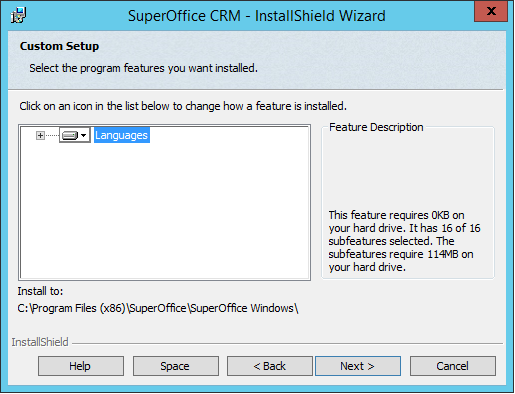Go back with the < Back button
This screenshot has height=394, width=515.
270,366
